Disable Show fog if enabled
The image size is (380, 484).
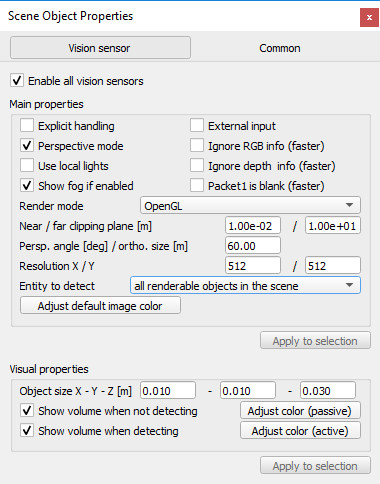27,186
